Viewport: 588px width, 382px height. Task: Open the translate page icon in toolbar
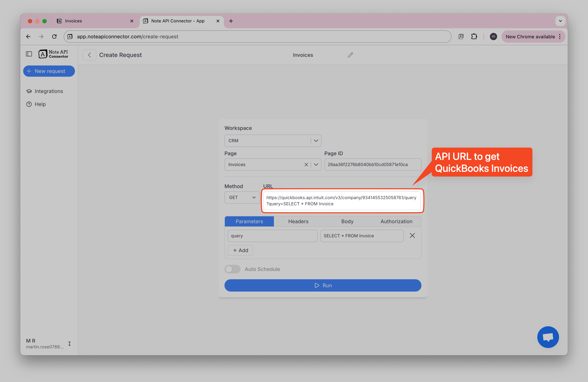461,37
